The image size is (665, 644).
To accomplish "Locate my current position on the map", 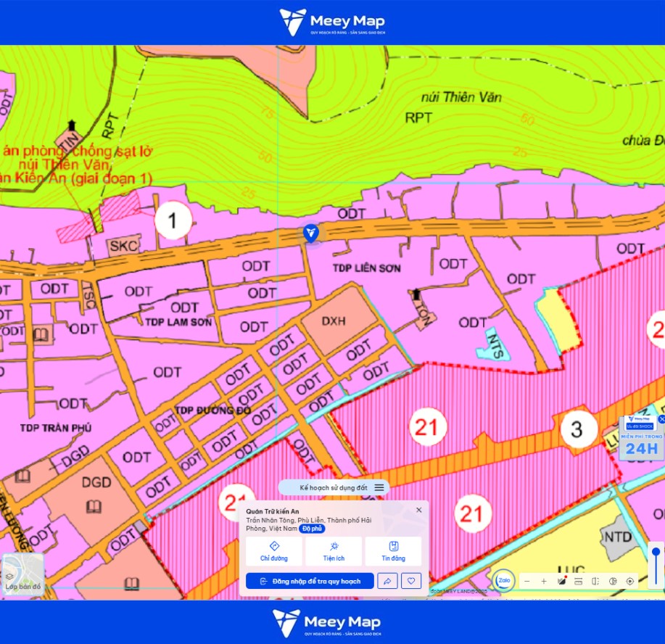I will coord(630,581).
